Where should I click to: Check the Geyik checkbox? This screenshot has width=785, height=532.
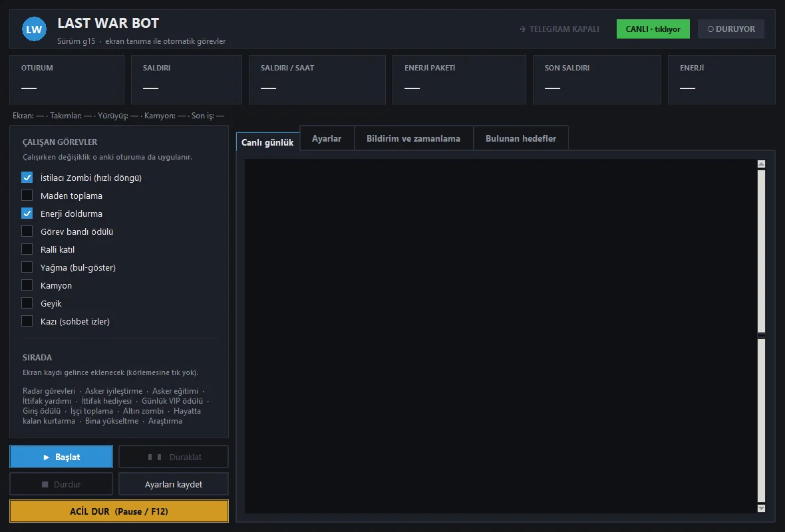27,304
